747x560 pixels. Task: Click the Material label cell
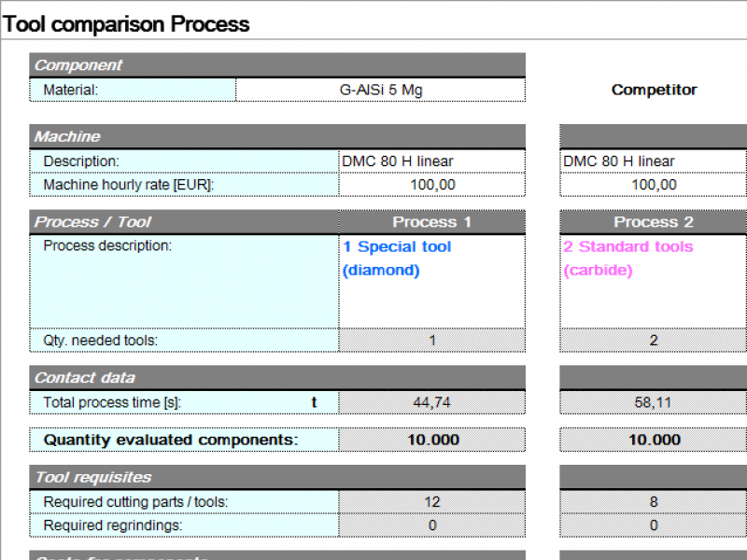pyautogui.click(x=131, y=89)
